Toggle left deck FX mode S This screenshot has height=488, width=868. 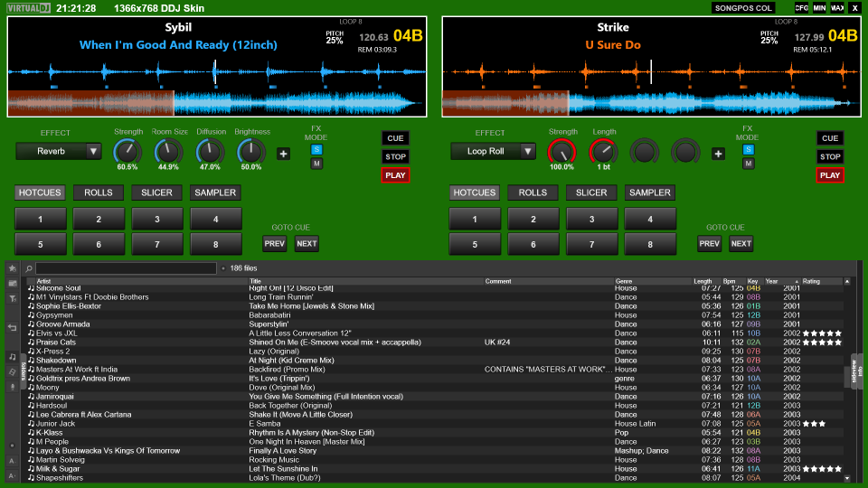[x=316, y=149]
